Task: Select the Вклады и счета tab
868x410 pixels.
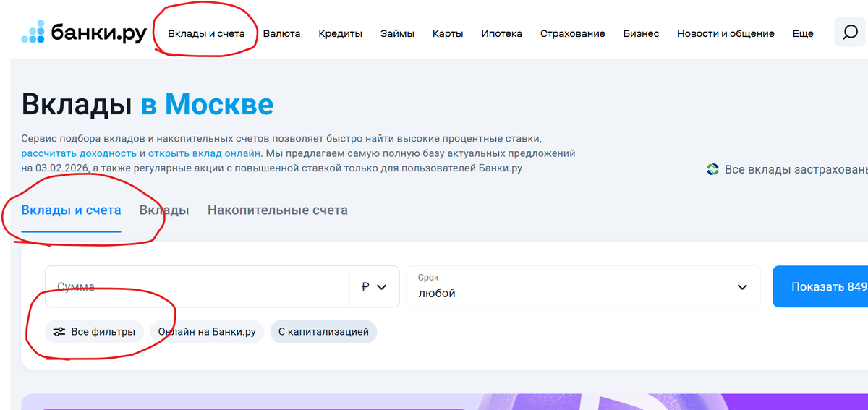Action: coord(71,210)
